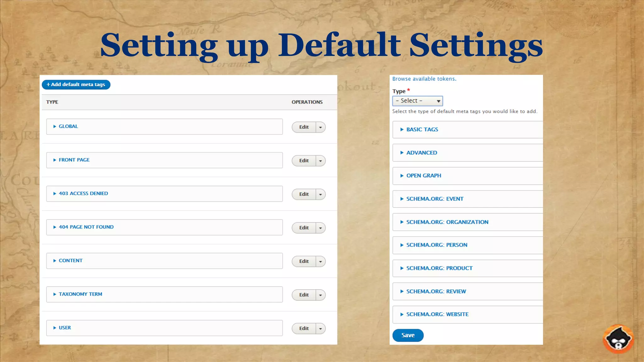The image size is (644, 362).
Task: Edit the 404 PAGE NOT FOUND defaults
Action: [304, 228]
